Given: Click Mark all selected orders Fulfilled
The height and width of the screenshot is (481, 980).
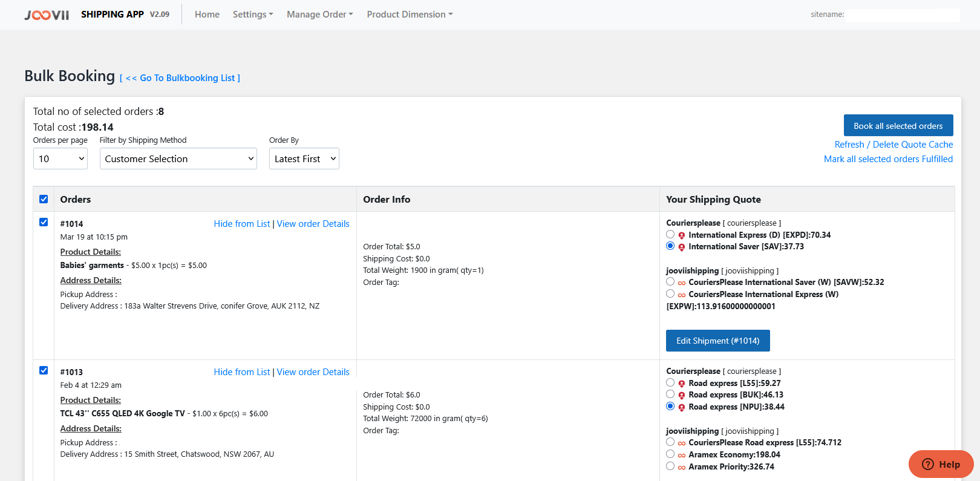Looking at the screenshot, I should coord(888,159).
